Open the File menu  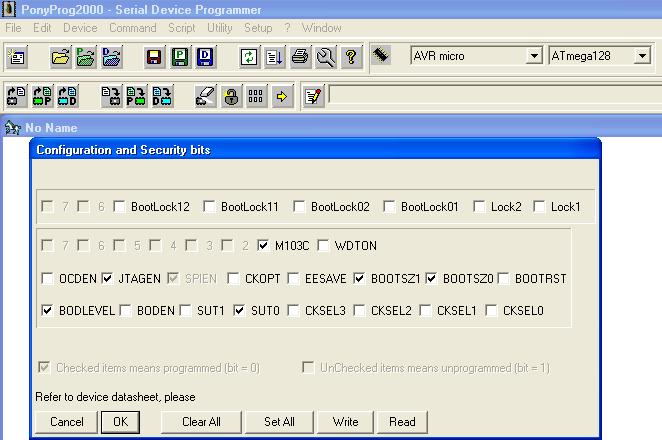[13, 28]
